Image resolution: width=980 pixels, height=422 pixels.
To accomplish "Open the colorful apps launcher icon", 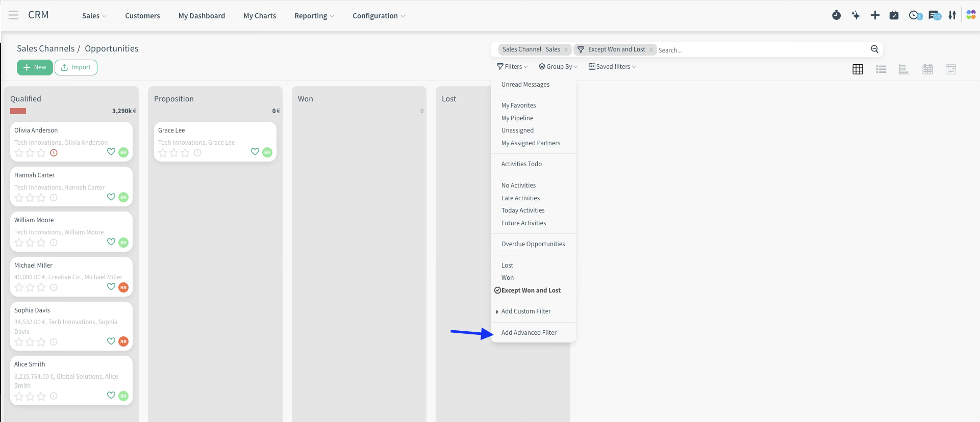I will coord(971,15).
